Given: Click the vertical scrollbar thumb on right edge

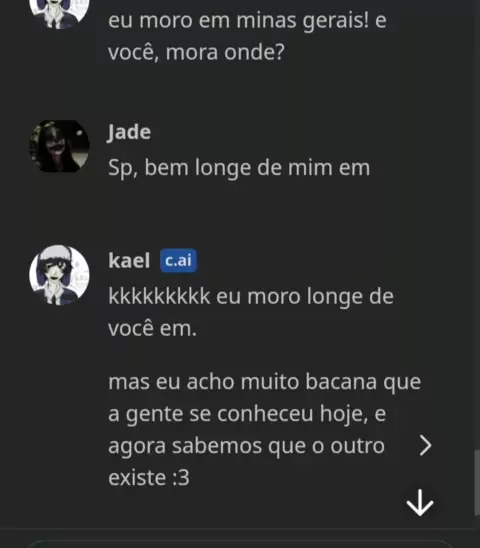Looking at the screenshot, I should [x=477, y=483].
